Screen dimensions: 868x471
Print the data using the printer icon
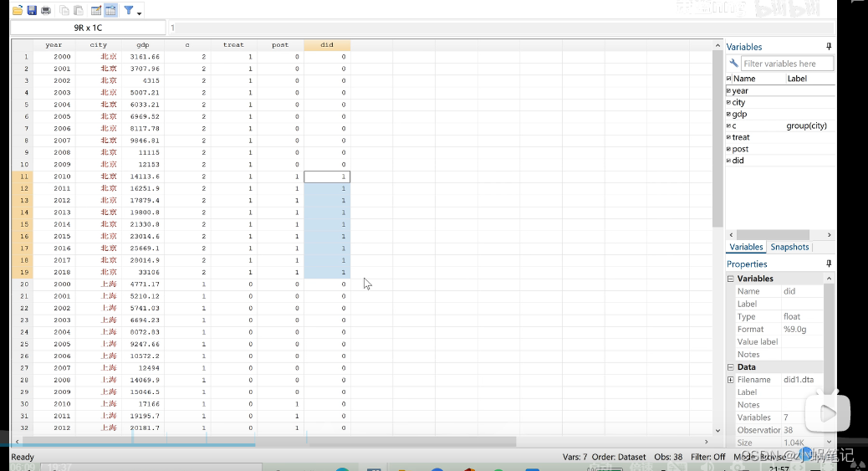46,11
